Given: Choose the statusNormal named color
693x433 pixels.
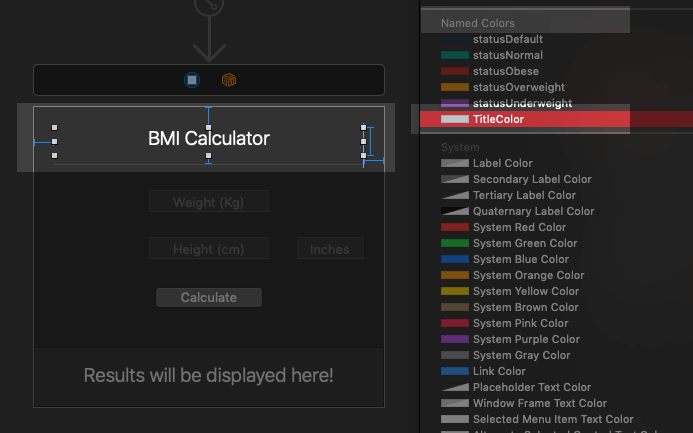Looking at the screenshot, I should 510,55.
